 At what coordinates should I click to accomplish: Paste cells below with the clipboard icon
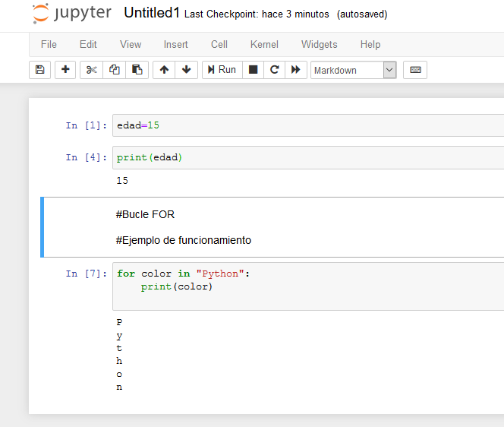coord(137,70)
